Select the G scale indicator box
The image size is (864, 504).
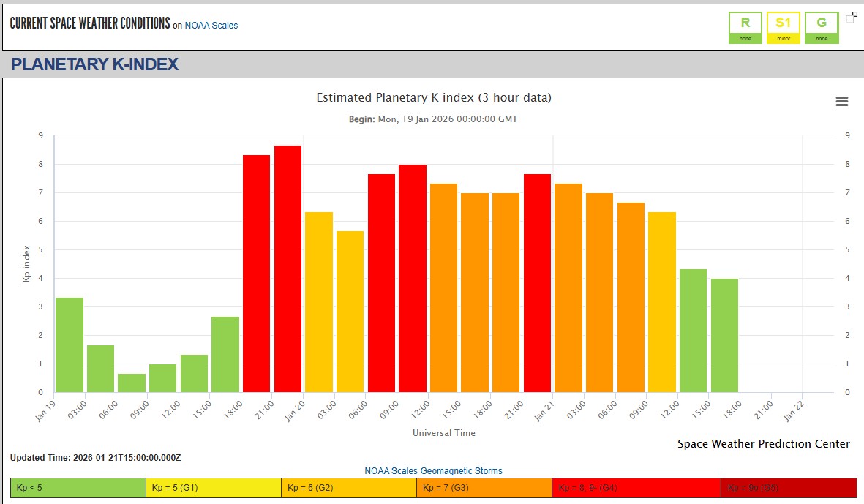[x=821, y=28]
